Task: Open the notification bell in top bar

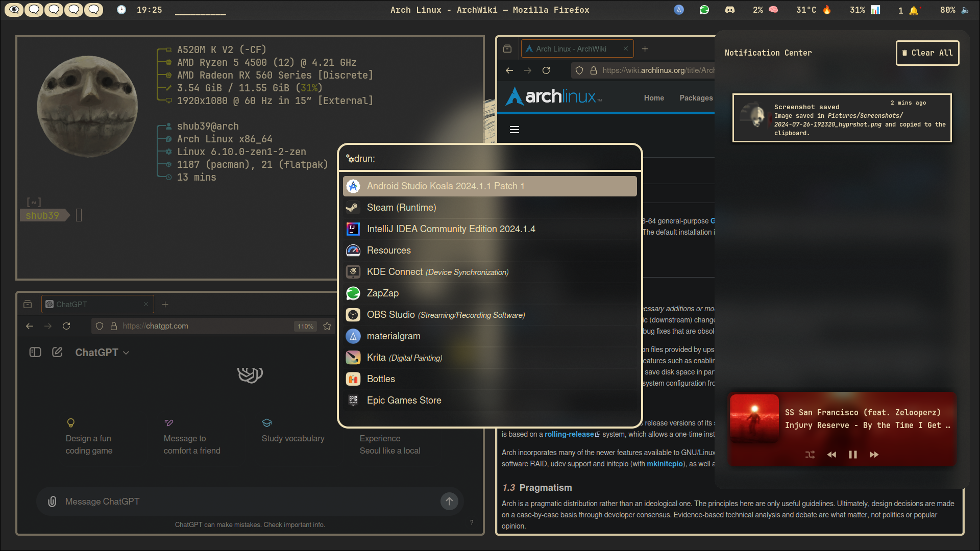Action: (x=913, y=10)
